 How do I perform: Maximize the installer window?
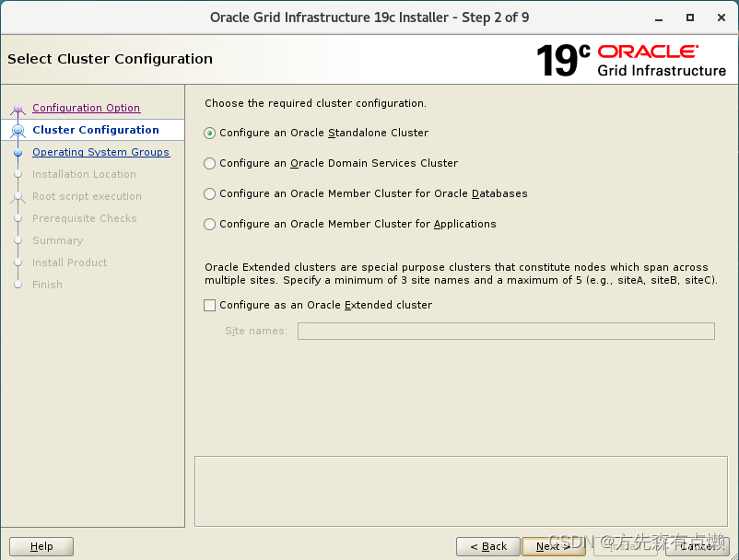click(690, 17)
